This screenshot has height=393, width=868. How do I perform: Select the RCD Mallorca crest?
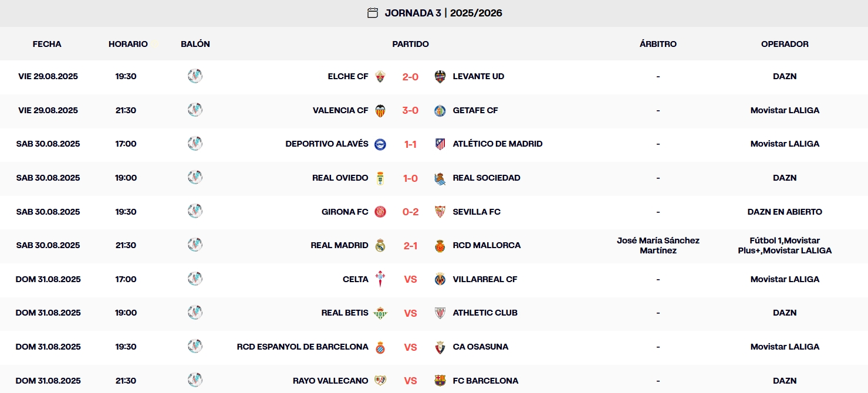[440, 245]
